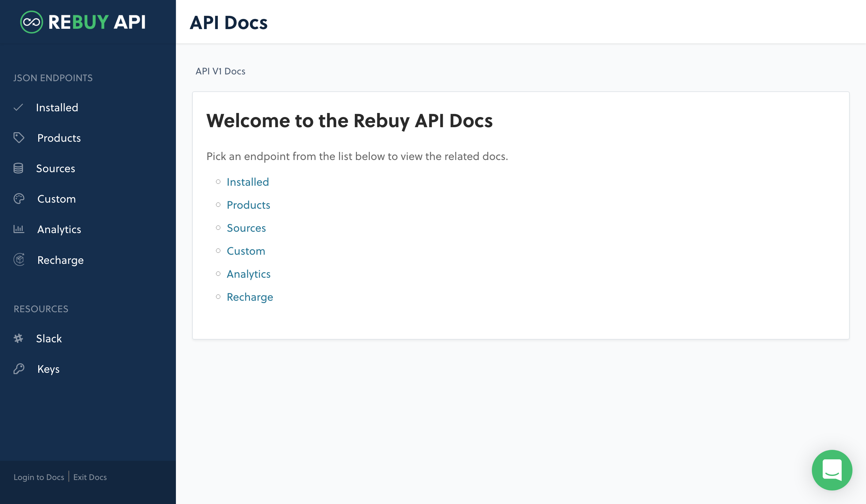Click the Installed checkmark icon in sidebar
The height and width of the screenshot is (504, 866).
click(x=18, y=108)
